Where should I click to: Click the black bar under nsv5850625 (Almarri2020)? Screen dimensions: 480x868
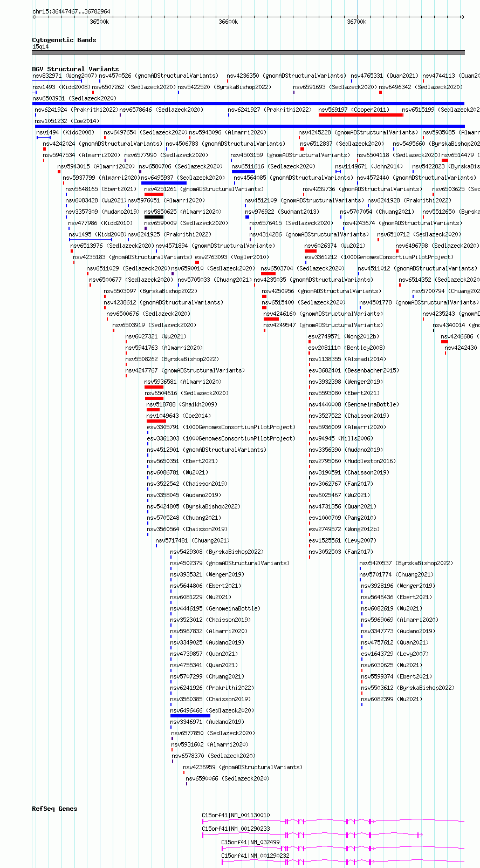click(x=154, y=217)
